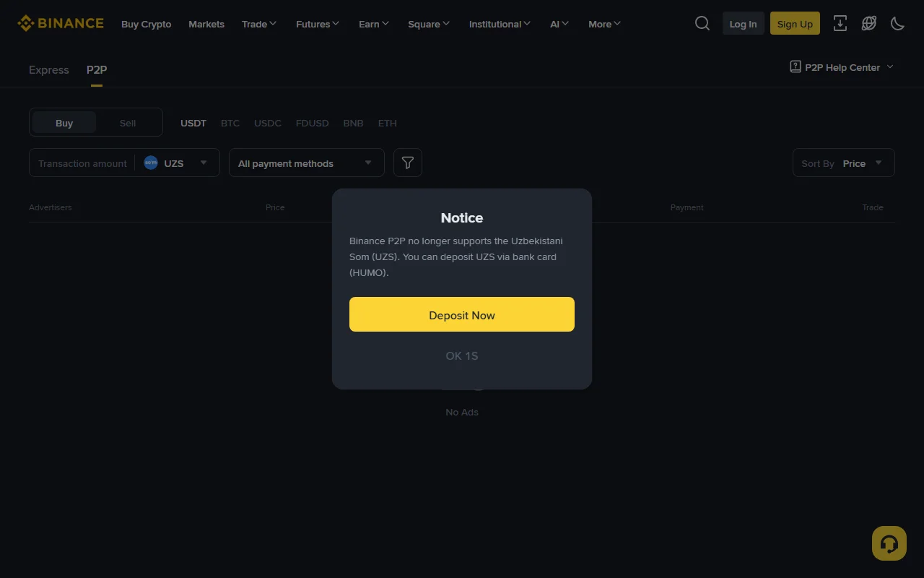The height and width of the screenshot is (578, 924).
Task: Select the BTC coin tab
Action: coord(230,123)
